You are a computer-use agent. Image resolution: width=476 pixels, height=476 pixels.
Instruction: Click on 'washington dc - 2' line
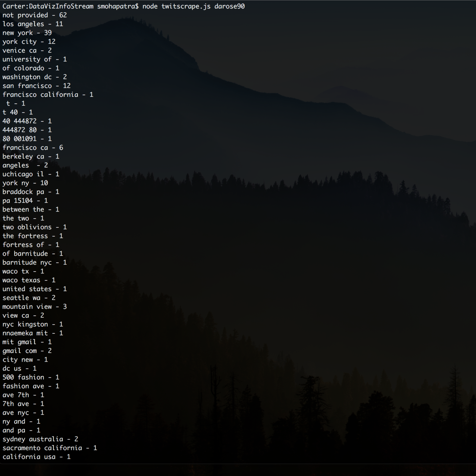[35, 77]
